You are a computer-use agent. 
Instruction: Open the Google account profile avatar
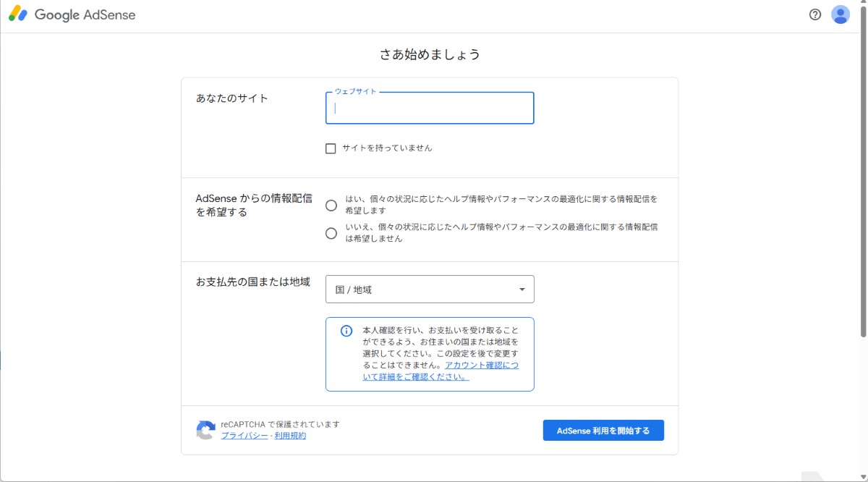pos(840,14)
